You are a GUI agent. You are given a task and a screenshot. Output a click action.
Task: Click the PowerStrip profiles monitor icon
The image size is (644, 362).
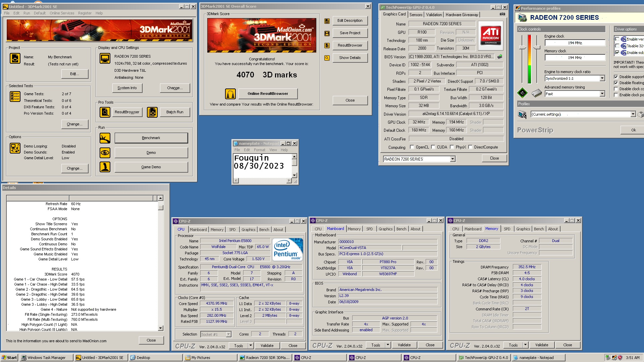coord(522,115)
